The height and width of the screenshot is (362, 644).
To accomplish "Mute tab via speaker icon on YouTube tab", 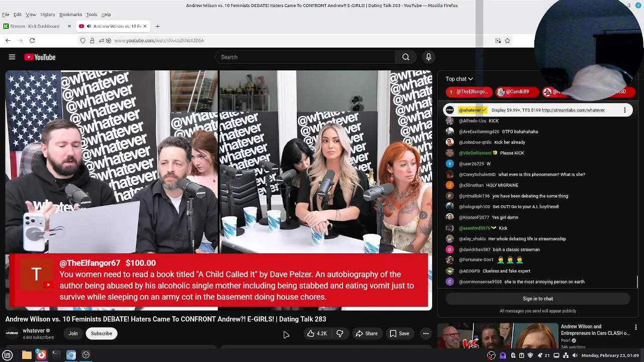I will pyautogui.click(x=89, y=26).
